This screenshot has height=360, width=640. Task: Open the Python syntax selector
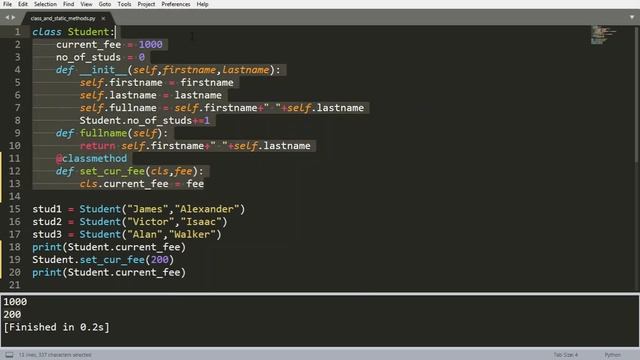click(612, 355)
